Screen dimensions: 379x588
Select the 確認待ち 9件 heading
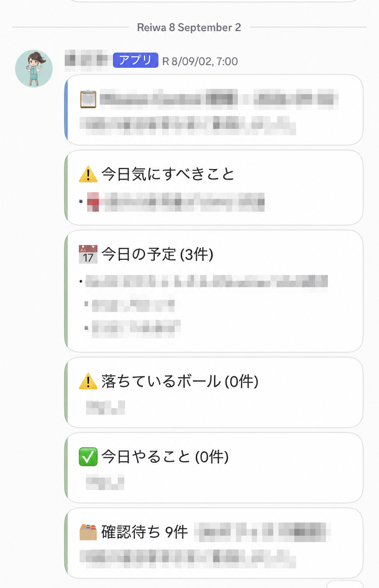point(145,532)
